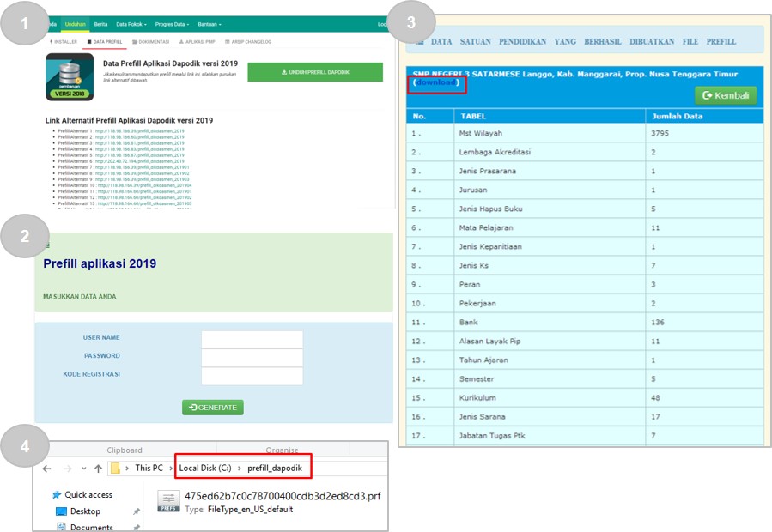Click the Explorer forward arrow
Image resolution: width=772 pixels, height=532 pixels.
tap(68, 469)
